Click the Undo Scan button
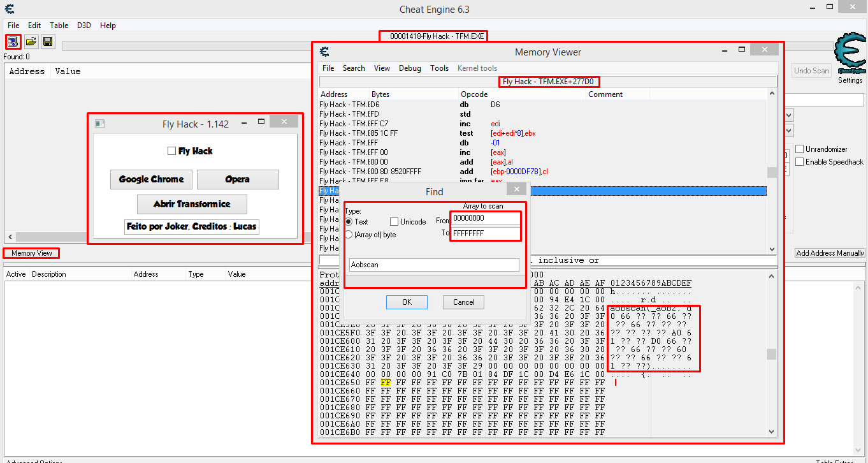 click(x=811, y=71)
